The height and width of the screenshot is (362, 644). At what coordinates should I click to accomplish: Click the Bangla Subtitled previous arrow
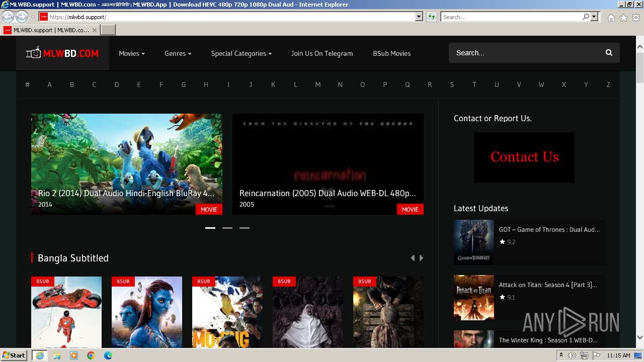point(413,258)
